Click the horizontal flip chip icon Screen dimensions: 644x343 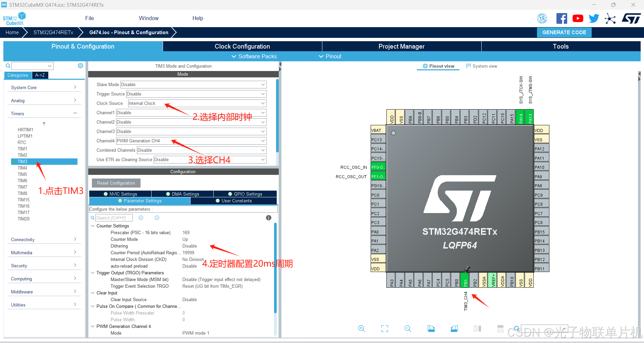click(x=477, y=329)
